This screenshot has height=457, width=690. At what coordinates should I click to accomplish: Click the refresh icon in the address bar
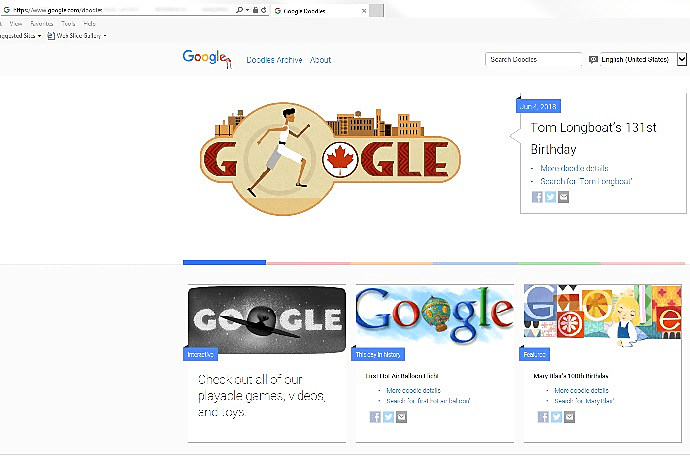[x=263, y=10]
